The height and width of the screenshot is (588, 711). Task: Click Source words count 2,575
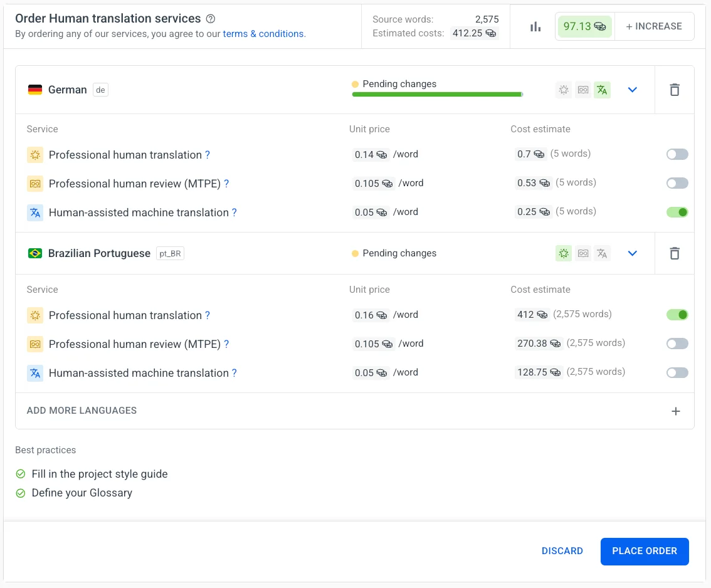tap(487, 19)
